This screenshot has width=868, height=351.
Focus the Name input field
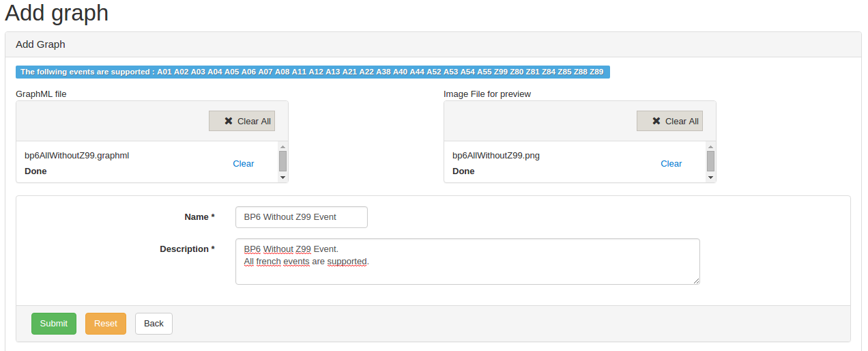(x=301, y=217)
